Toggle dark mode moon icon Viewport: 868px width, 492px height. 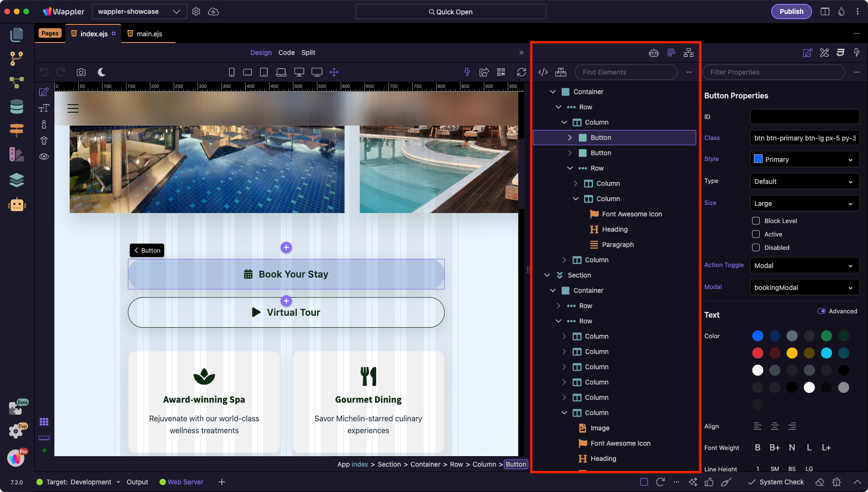tap(102, 72)
